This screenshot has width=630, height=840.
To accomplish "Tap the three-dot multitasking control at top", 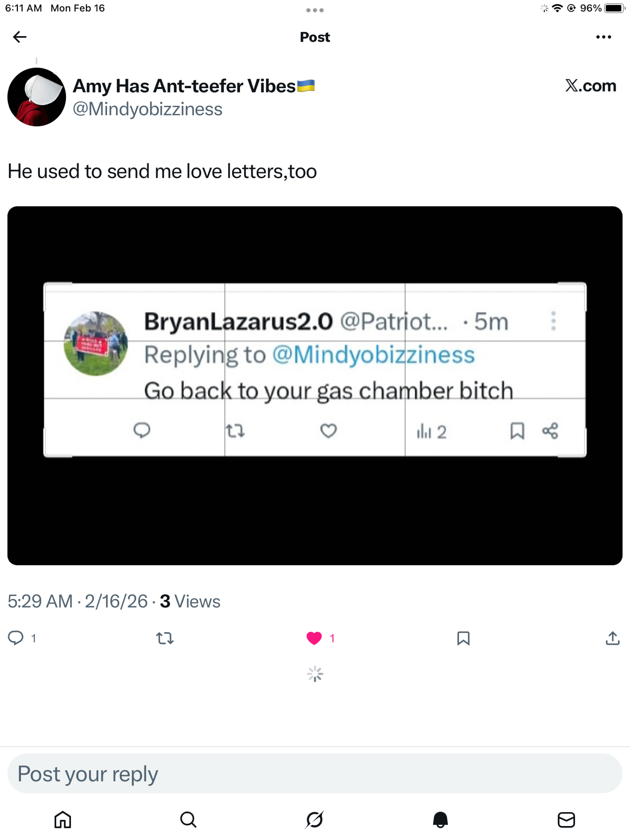I will (x=315, y=10).
